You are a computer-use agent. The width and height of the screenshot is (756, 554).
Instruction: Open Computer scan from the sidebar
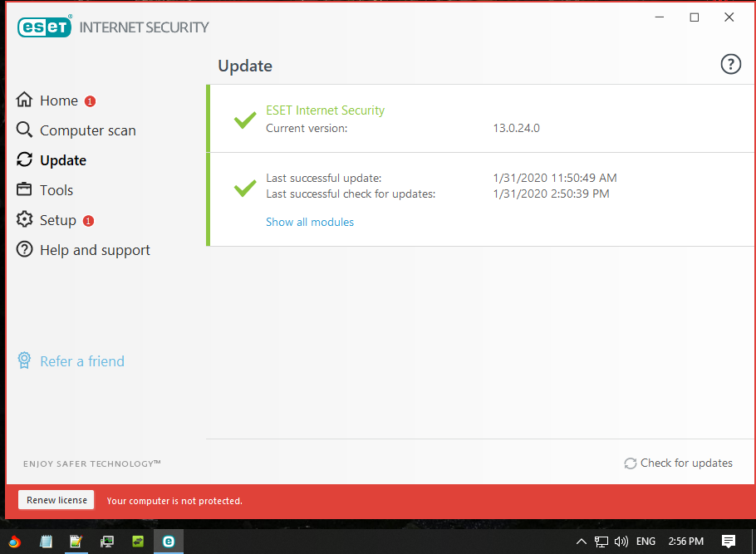pyautogui.click(x=76, y=130)
